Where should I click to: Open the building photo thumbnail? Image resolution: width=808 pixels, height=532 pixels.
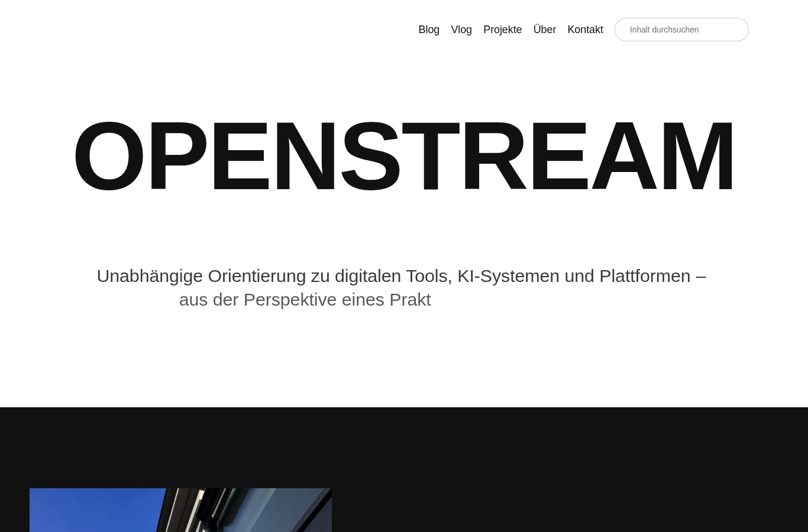tap(180, 510)
